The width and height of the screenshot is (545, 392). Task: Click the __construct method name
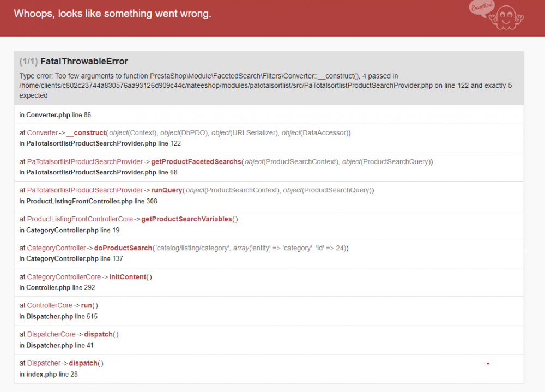click(x=86, y=133)
